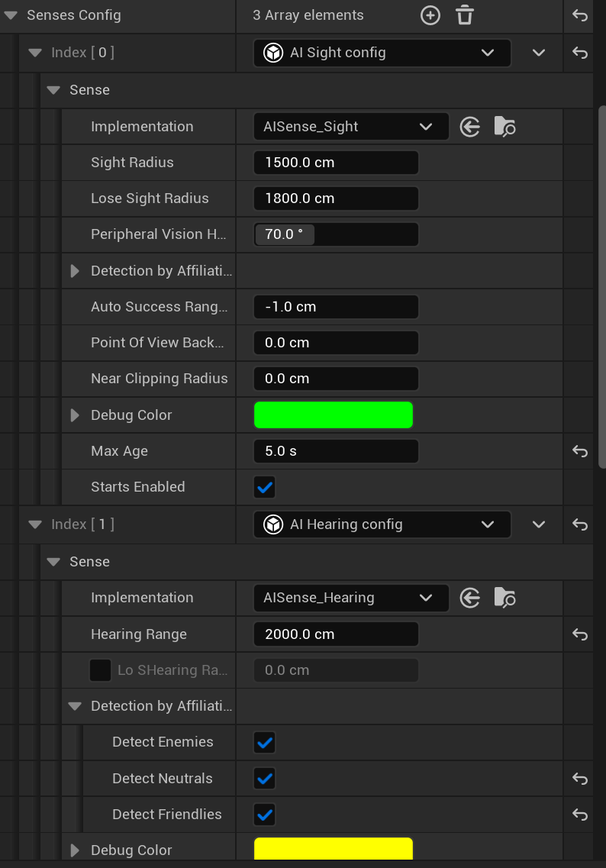The image size is (606, 868).
Task: Click the Starts Enabled label
Action: pyautogui.click(x=138, y=487)
